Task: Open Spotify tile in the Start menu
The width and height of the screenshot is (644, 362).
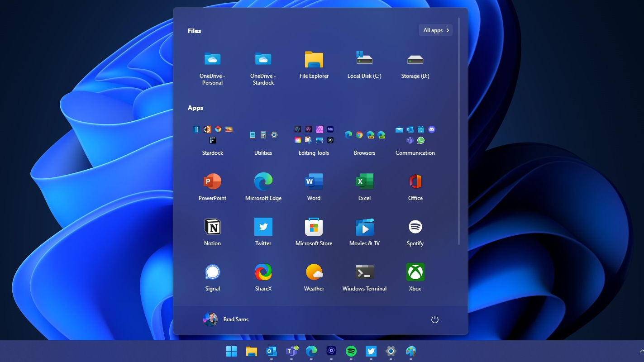Action: tap(415, 232)
